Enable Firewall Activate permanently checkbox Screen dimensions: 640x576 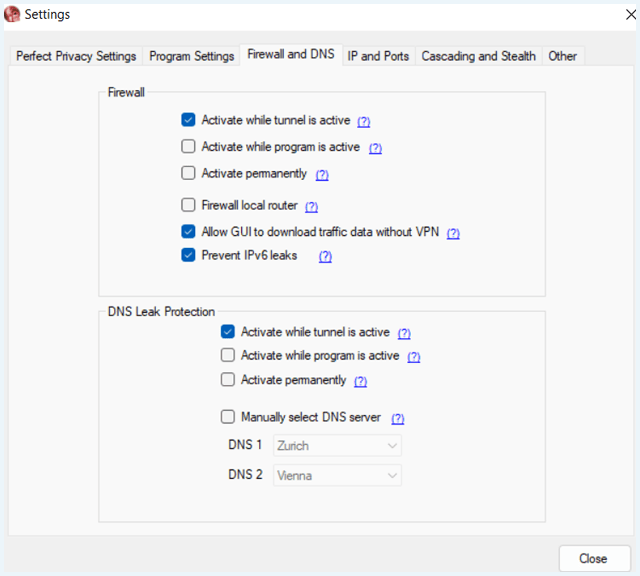(188, 173)
